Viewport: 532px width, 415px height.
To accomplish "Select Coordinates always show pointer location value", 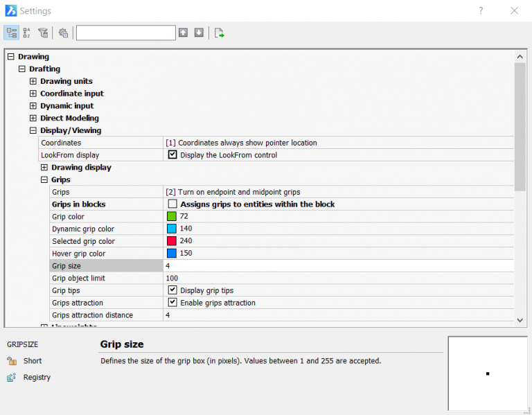I will coord(241,143).
